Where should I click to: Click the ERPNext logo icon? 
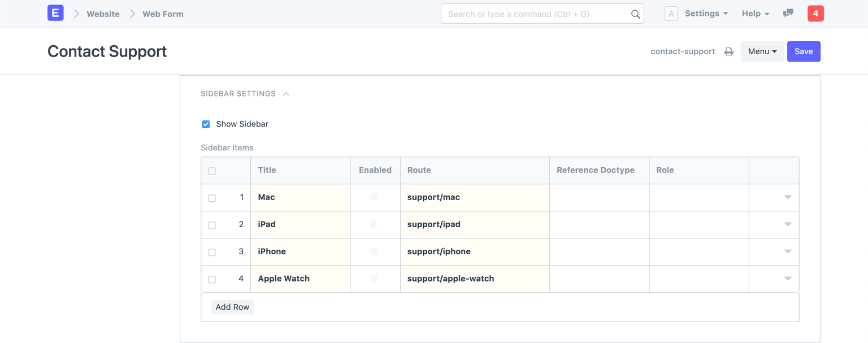55,13
